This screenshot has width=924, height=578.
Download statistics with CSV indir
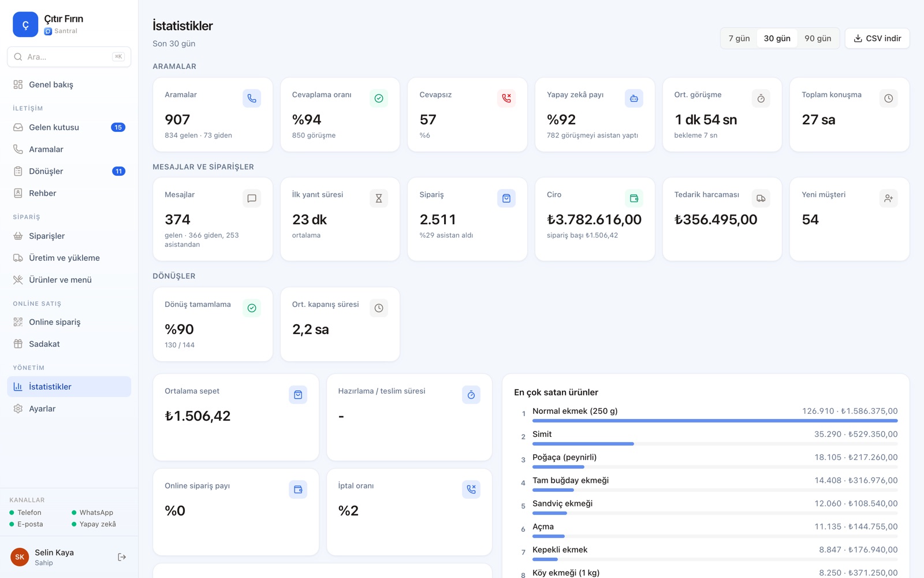point(877,38)
